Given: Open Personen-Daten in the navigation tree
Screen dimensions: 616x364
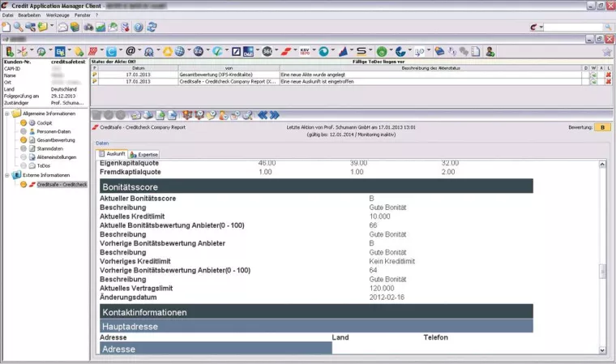Looking at the screenshot, I should (53, 131).
